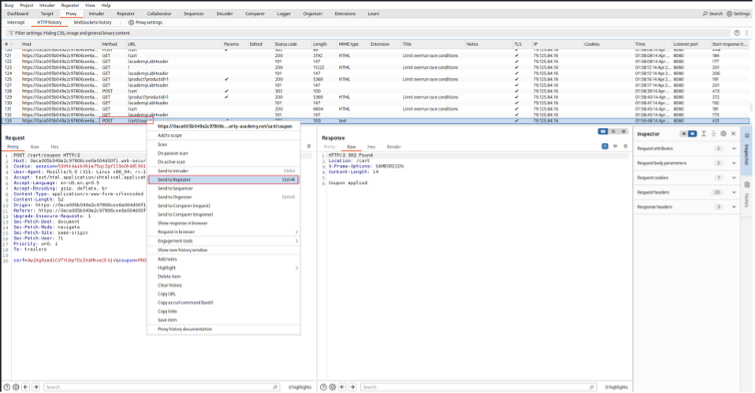Click Show response in browser entry

tap(223, 223)
